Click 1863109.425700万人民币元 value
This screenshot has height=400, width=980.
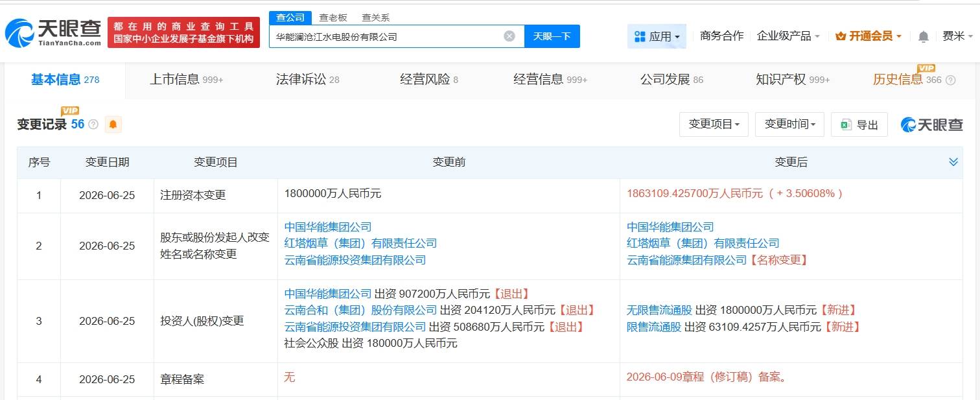click(x=695, y=193)
